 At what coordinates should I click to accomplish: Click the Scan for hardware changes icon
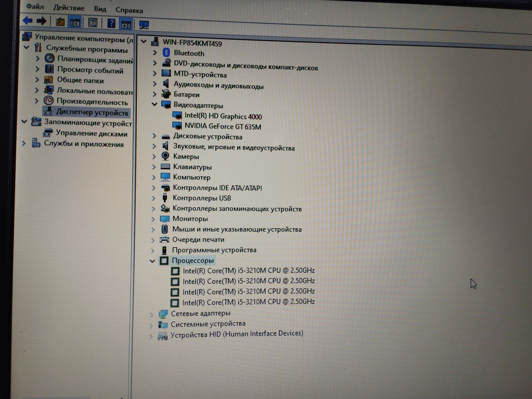tap(144, 25)
